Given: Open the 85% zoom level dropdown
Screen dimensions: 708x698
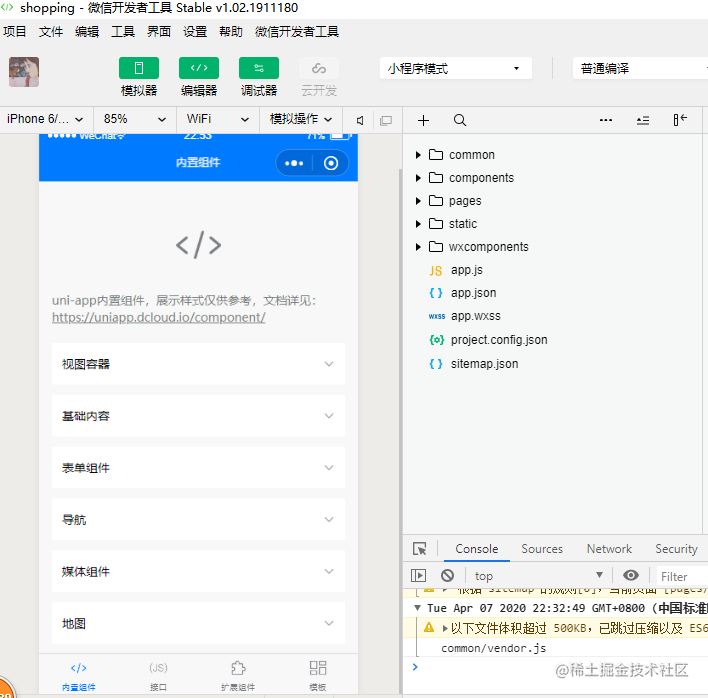Looking at the screenshot, I should 135,119.
